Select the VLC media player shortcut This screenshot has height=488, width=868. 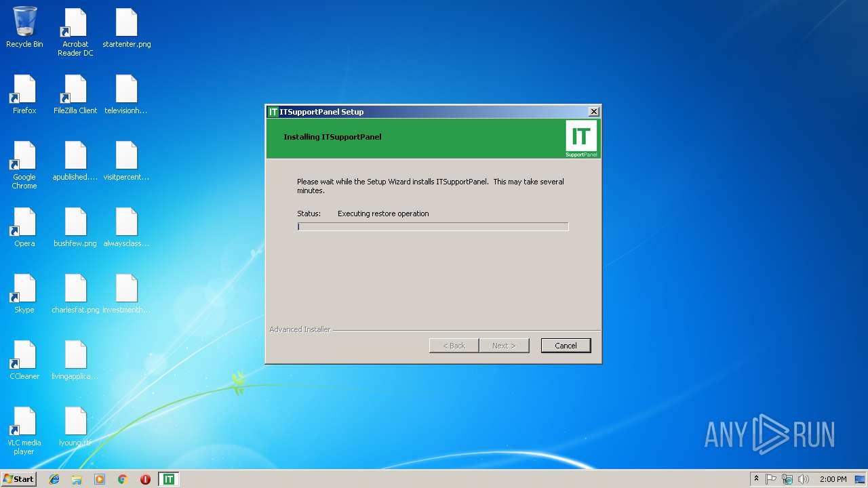pos(24,431)
